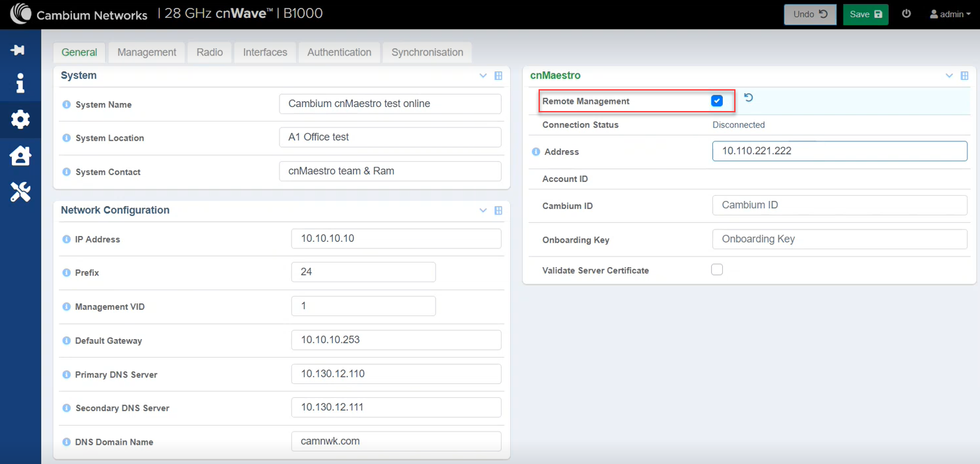Screen dimensions: 980x464
Task: Switch to the Authentication tab
Action: [x=339, y=52]
